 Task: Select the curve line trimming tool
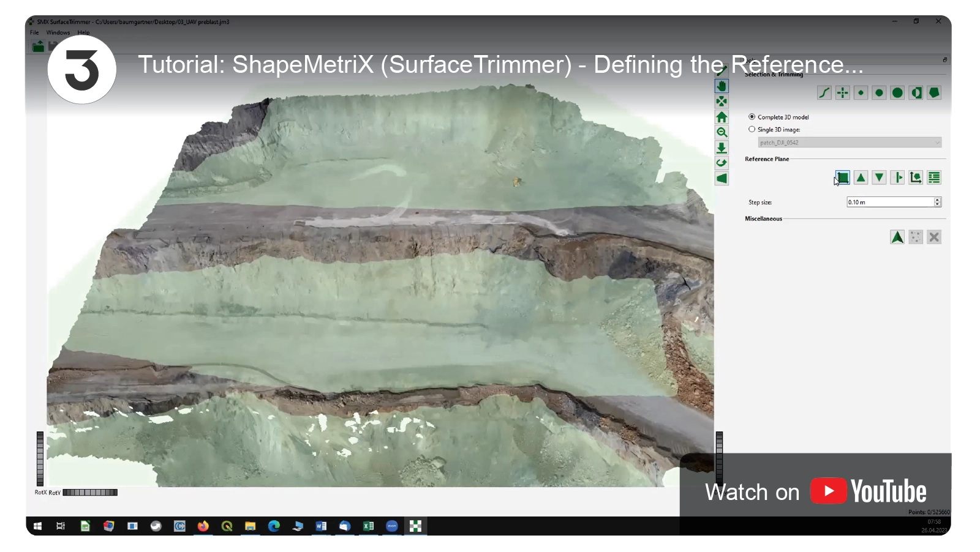click(824, 93)
